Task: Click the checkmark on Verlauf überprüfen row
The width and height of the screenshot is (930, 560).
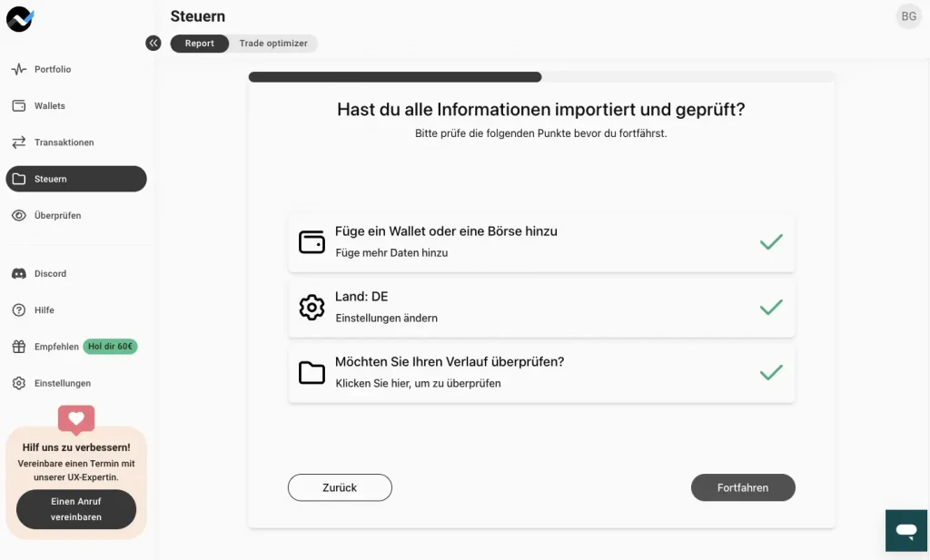Action: point(771,372)
